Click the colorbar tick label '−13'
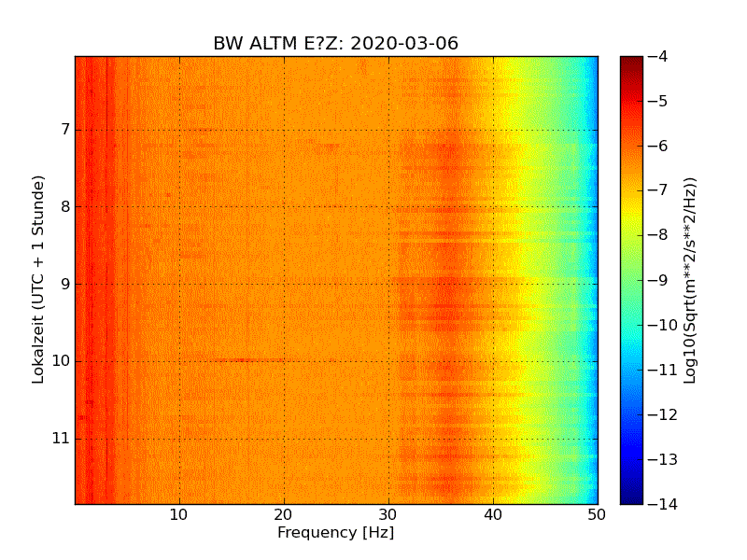 click(663, 459)
